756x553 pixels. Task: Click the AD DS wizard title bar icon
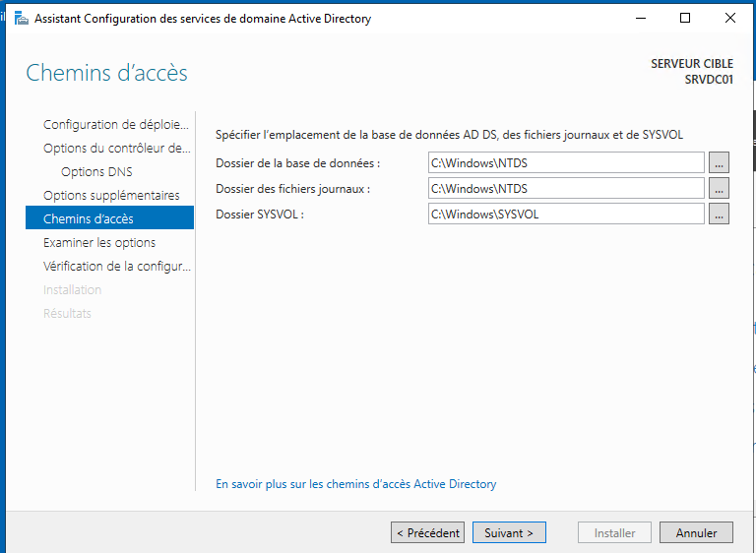pyautogui.click(x=22, y=19)
